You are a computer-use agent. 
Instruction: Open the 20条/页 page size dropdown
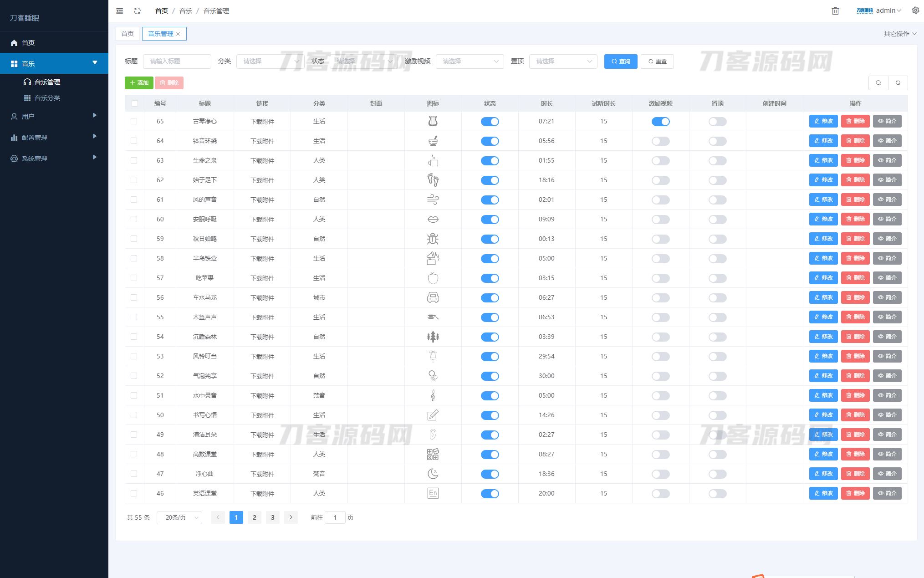[179, 517]
